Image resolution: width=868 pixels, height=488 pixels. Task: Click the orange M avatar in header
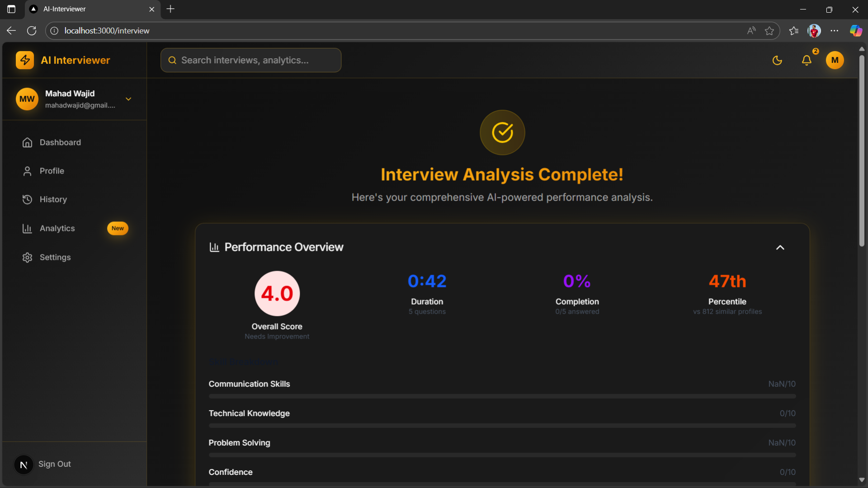point(835,60)
